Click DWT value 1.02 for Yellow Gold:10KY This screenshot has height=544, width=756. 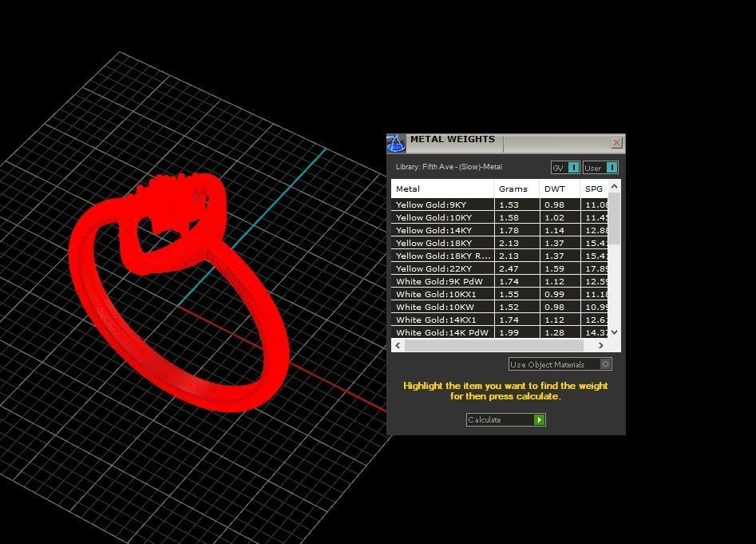[x=555, y=217]
